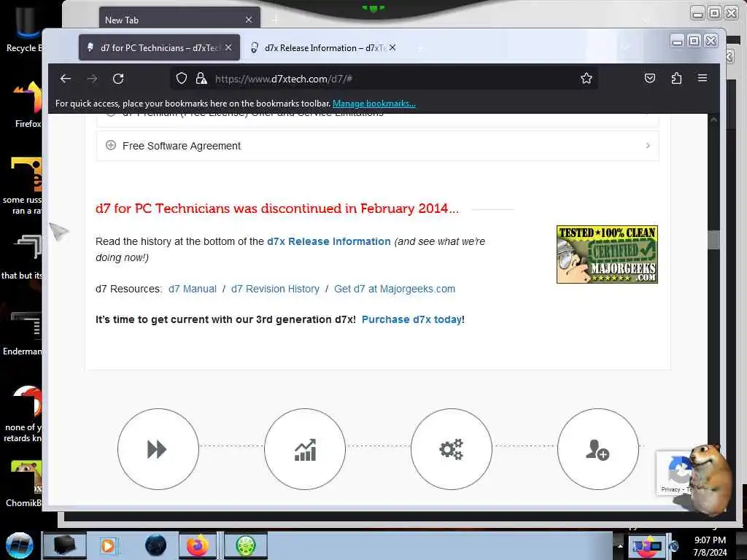Image resolution: width=747 pixels, height=560 pixels.
Task: Click the chevron on Free Software Agreement row
Action: click(x=648, y=145)
